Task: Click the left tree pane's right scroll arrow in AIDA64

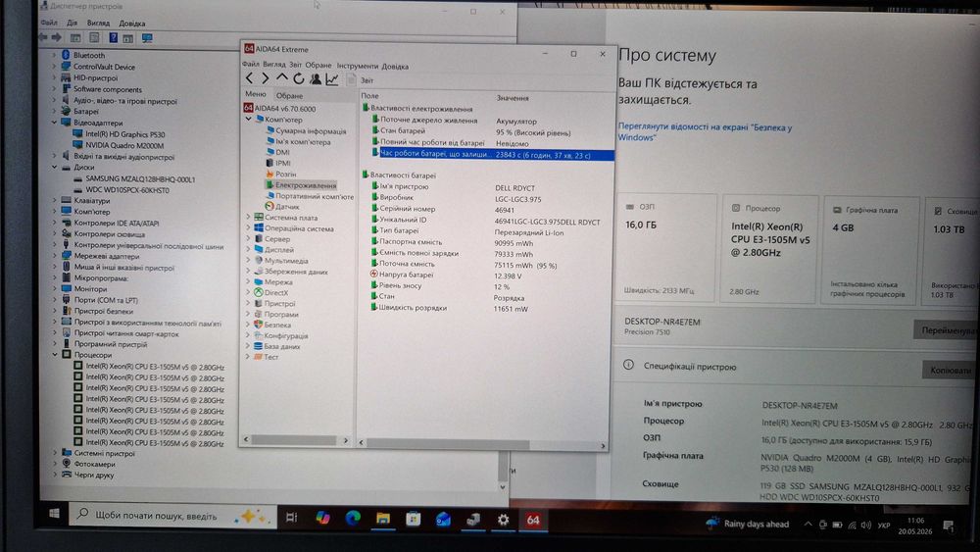Action: (346, 441)
